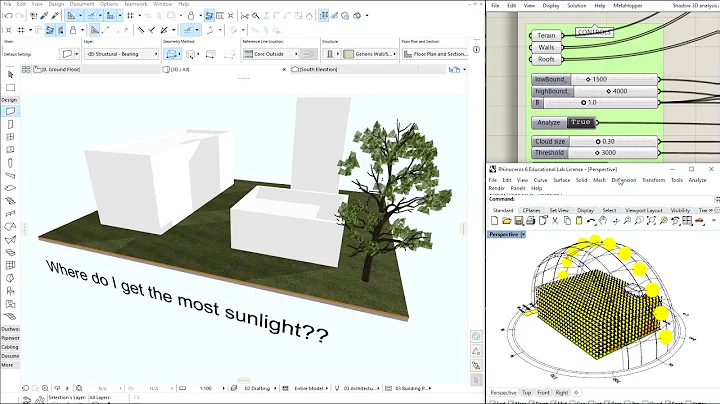Click the red car render icon in Rhino

click(x=699, y=221)
